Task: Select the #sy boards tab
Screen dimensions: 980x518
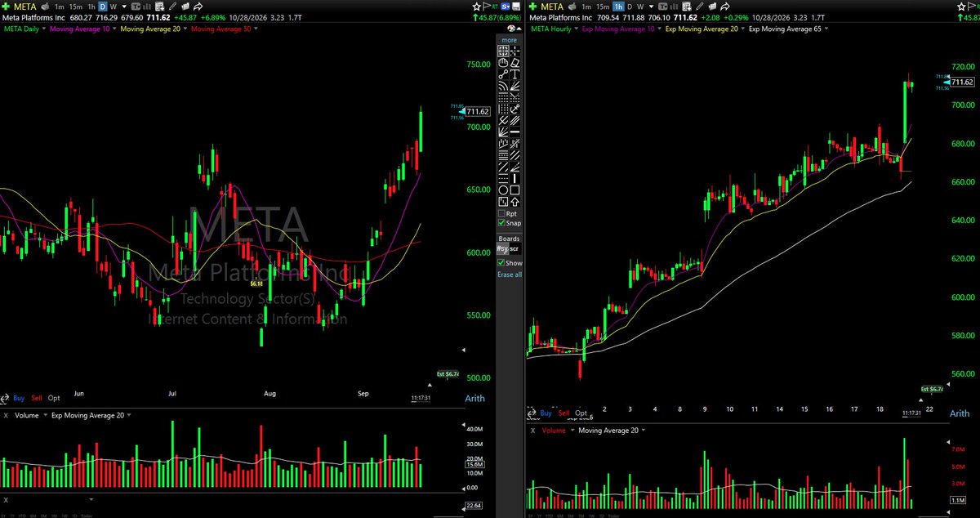Action: [503, 248]
